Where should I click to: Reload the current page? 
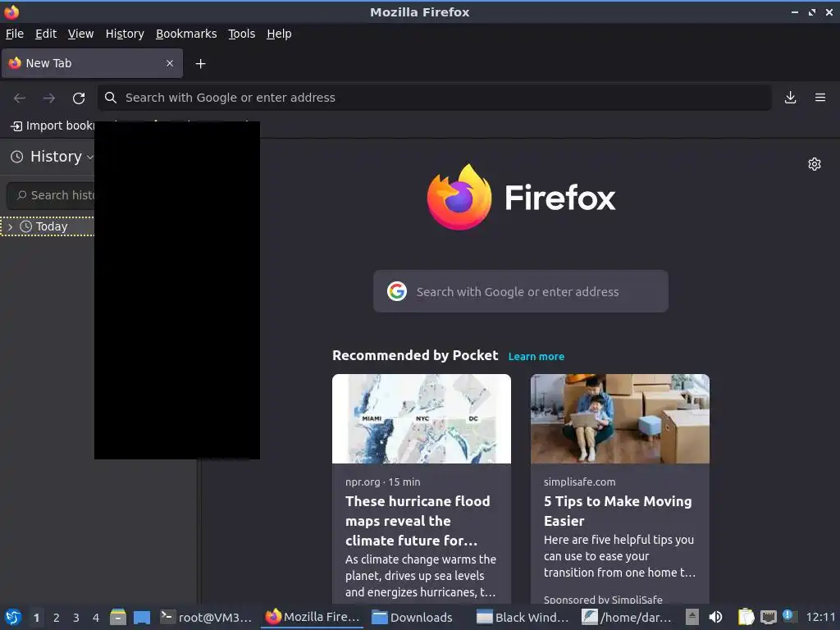point(79,98)
